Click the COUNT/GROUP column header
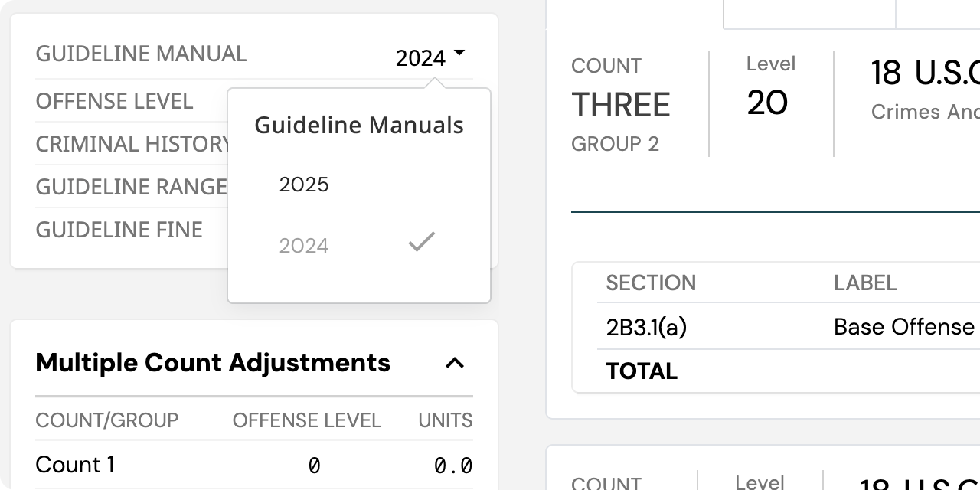980x490 pixels. click(106, 420)
